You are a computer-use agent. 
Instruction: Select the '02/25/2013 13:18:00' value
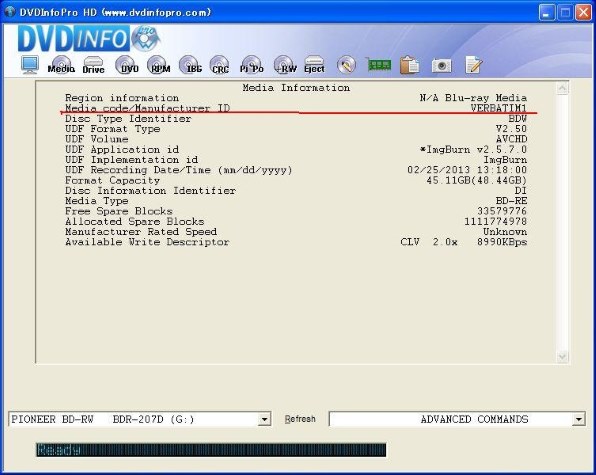(x=467, y=170)
